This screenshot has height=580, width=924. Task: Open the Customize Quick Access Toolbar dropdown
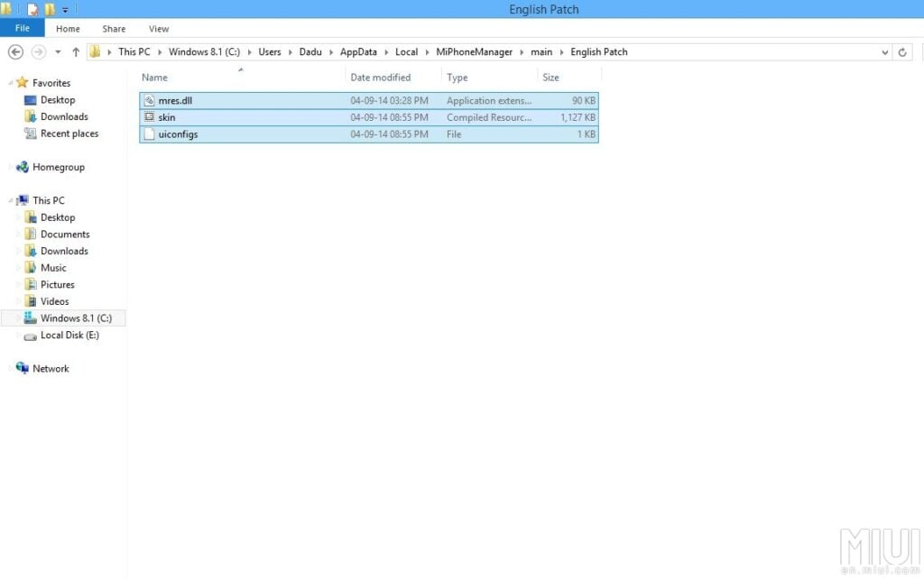65,10
